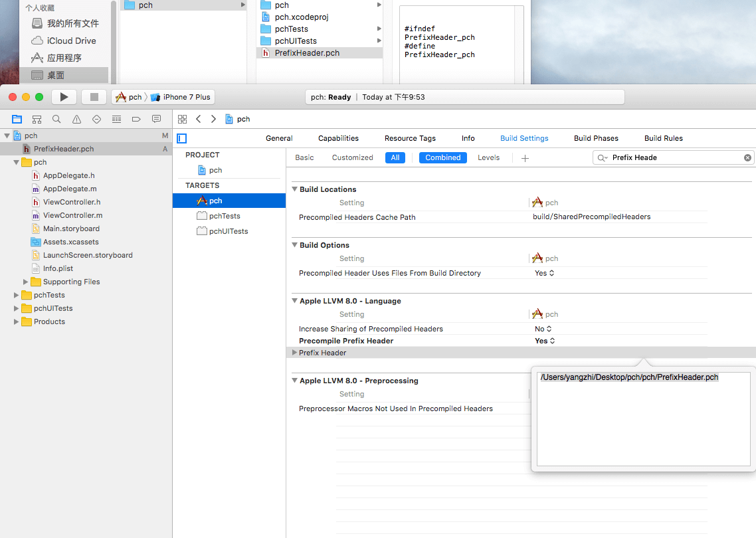Viewport: 756px width, 538px height.
Task: Select the All settings filter
Action: 395,157
